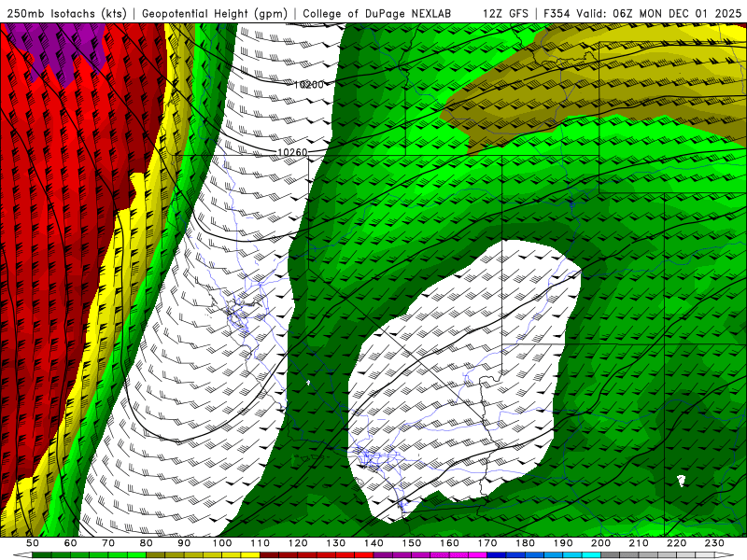
Task: Select the dark red swatch starting at 110
Action: point(269,555)
